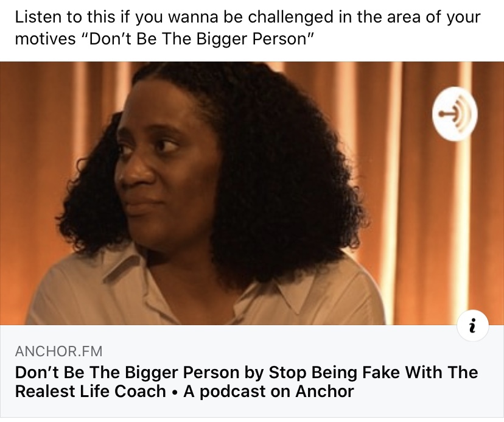Click 'Realest Life Coach' in the link title
Image resolution: width=504 pixels, height=422 pixels.
tap(90, 392)
